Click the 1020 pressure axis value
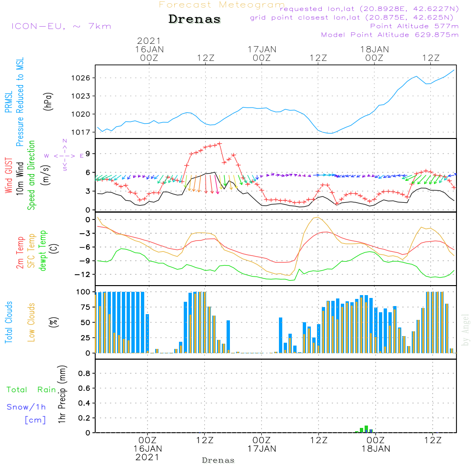Image resolution: width=476 pixels, height=476 pixels. click(x=80, y=114)
